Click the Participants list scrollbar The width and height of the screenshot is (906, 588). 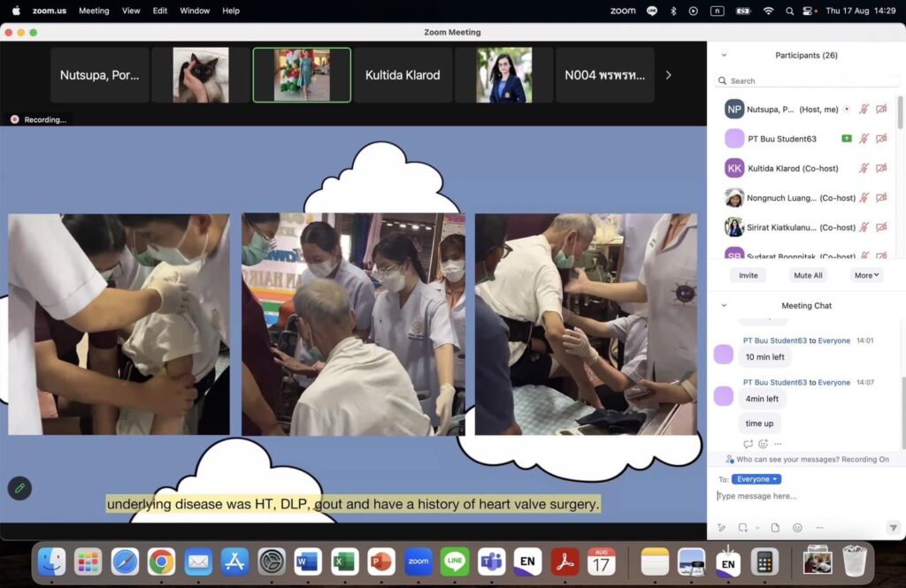pos(901,115)
